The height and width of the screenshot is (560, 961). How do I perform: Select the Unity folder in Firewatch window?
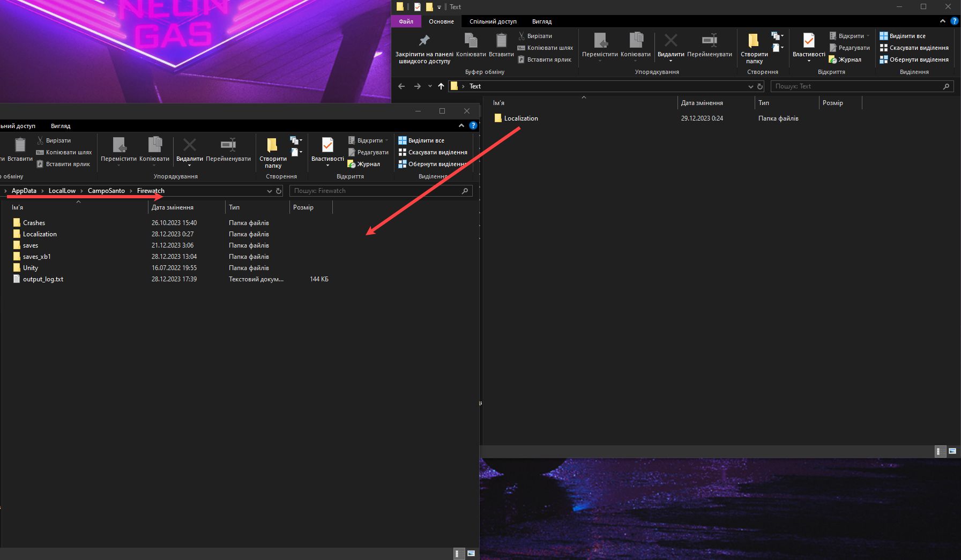pyautogui.click(x=26, y=268)
